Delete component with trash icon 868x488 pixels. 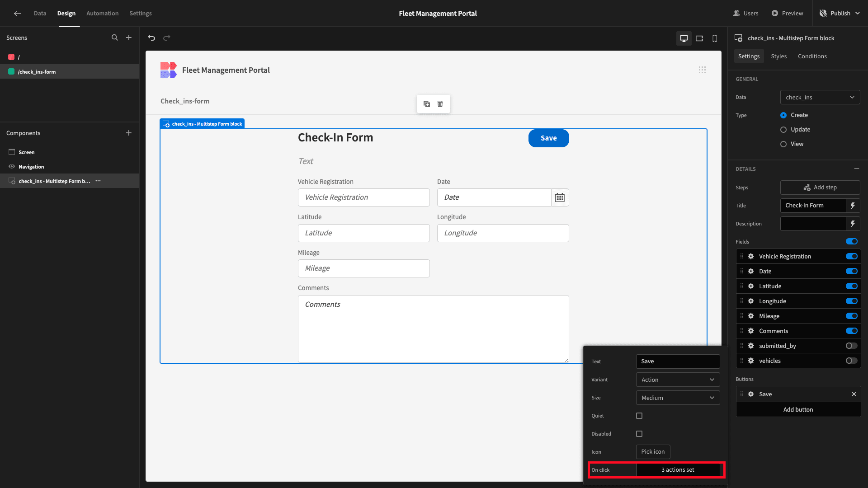pyautogui.click(x=440, y=104)
